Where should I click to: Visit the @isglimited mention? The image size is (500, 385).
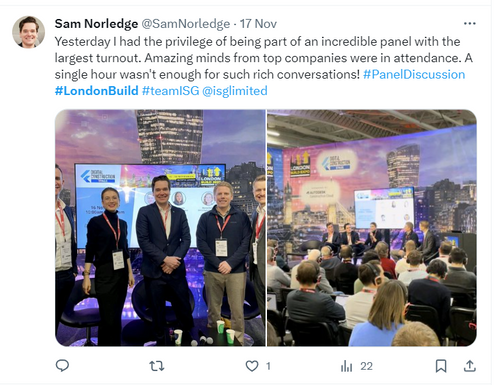pos(235,91)
